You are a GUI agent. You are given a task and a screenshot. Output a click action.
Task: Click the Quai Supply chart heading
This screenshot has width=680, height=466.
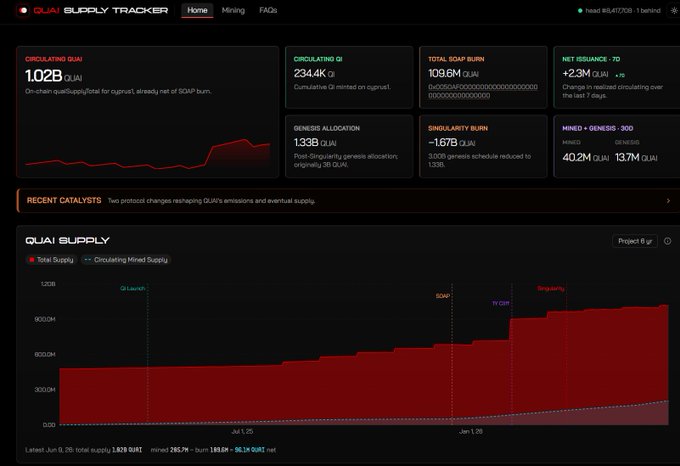click(67, 241)
